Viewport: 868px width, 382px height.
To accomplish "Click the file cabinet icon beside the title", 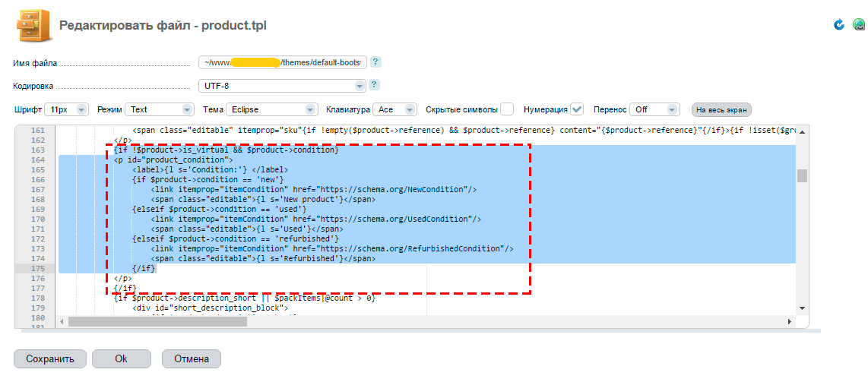I will click(x=33, y=26).
